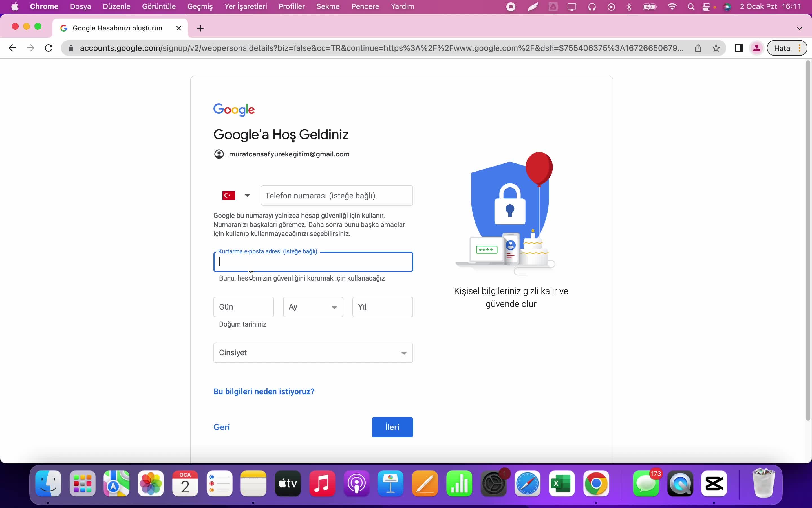Open the Yardım menu
The width and height of the screenshot is (812, 508).
pyautogui.click(x=402, y=6)
